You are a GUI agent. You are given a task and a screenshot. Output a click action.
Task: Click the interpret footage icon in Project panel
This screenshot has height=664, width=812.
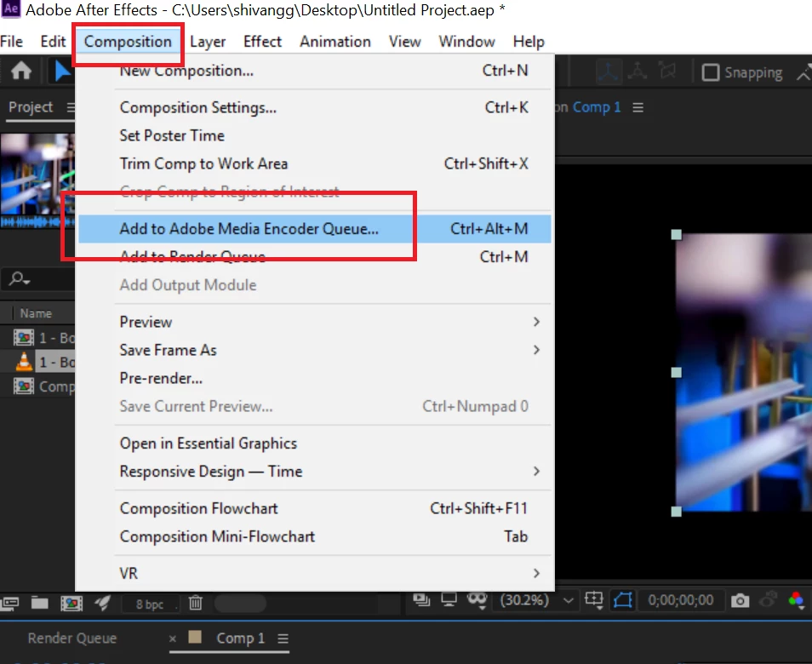pyautogui.click(x=10, y=603)
